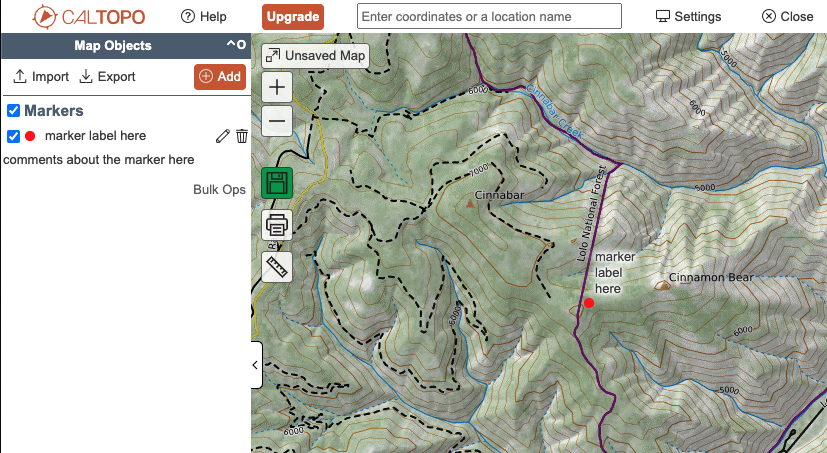Collapse the Map Objects panel header
The image size is (827, 453).
click(x=234, y=45)
